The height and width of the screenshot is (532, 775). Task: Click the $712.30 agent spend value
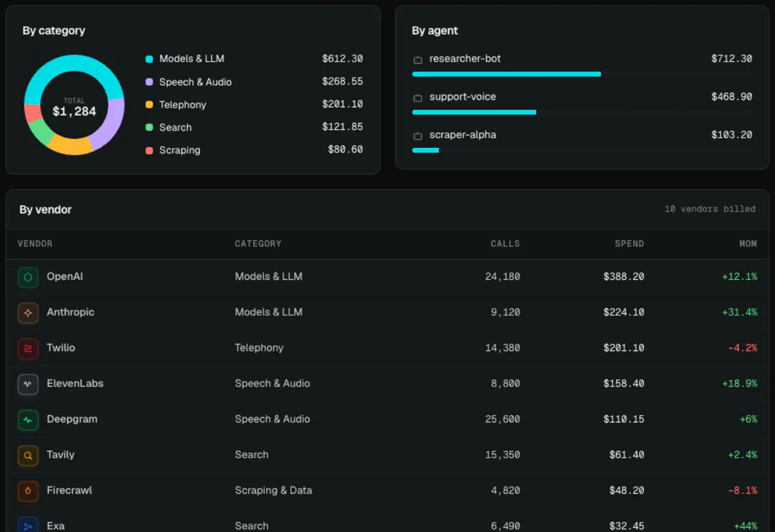click(x=732, y=59)
